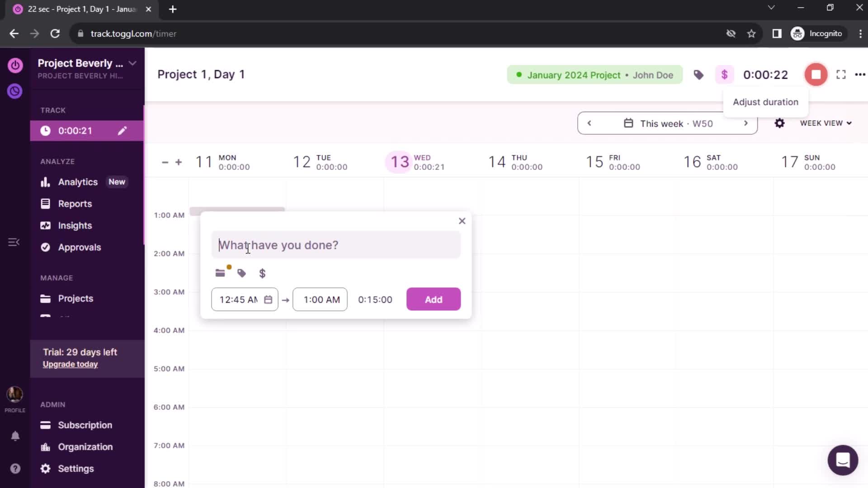This screenshot has height=488, width=868.
Task: Click the tag icon in time entry dialog
Action: coord(241,273)
